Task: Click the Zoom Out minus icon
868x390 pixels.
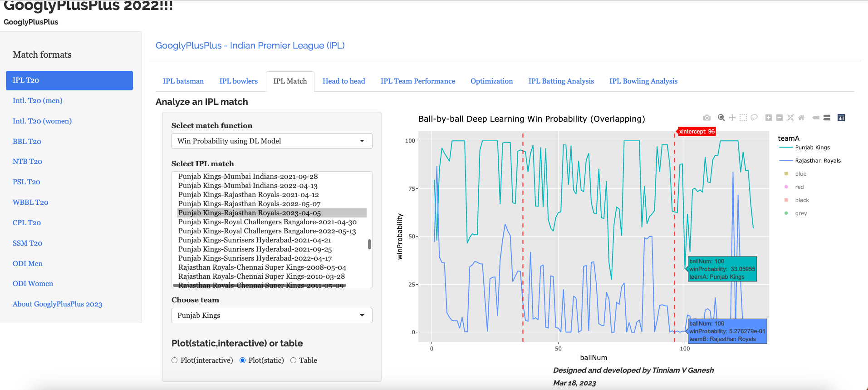Action: coord(779,118)
